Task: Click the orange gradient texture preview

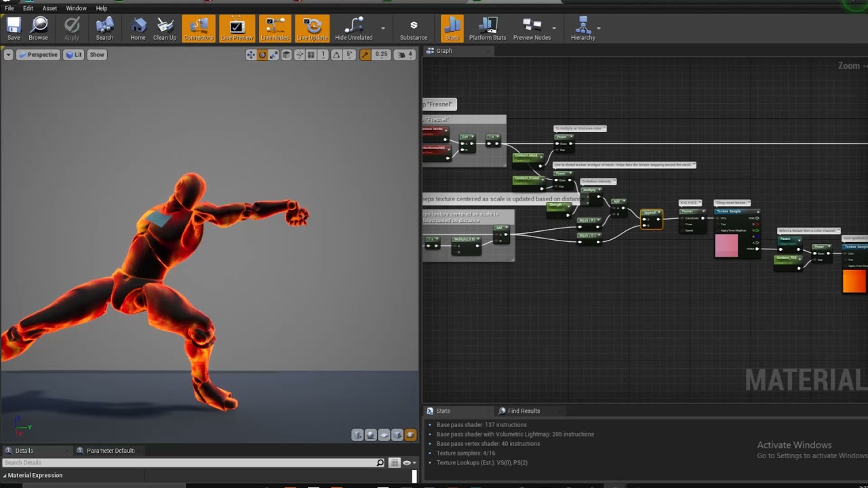Action: 854,281
